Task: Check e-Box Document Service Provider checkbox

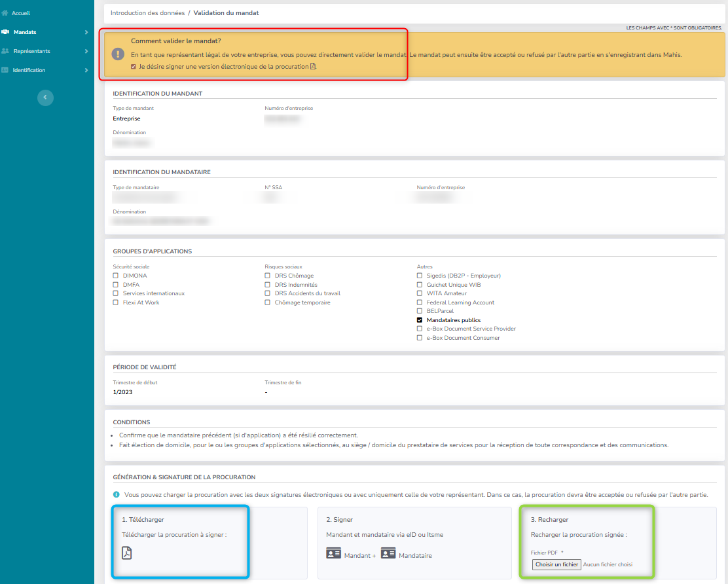Action: tap(420, 329)
